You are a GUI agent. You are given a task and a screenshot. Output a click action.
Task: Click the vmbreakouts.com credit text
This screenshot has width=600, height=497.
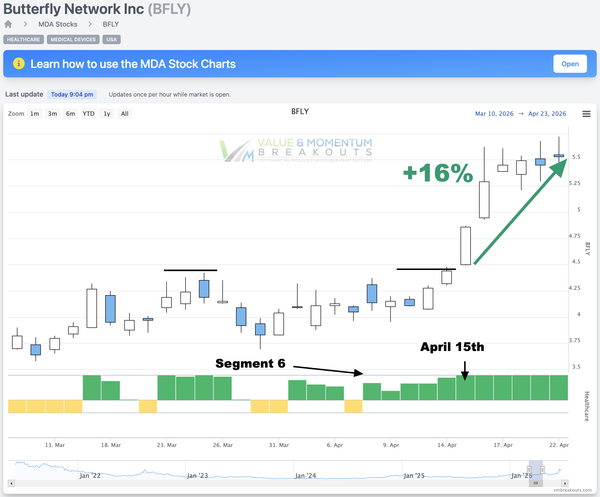point(572,490)
